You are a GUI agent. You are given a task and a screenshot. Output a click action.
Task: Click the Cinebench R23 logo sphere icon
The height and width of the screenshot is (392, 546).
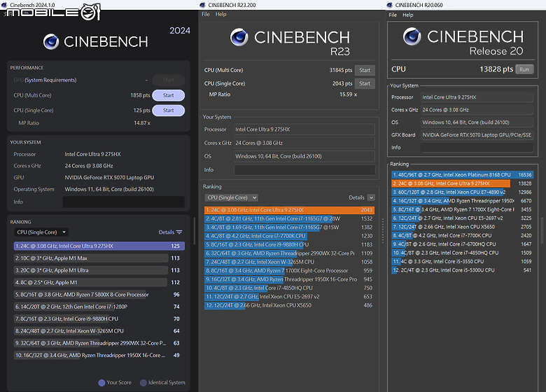tap(239, 37)
